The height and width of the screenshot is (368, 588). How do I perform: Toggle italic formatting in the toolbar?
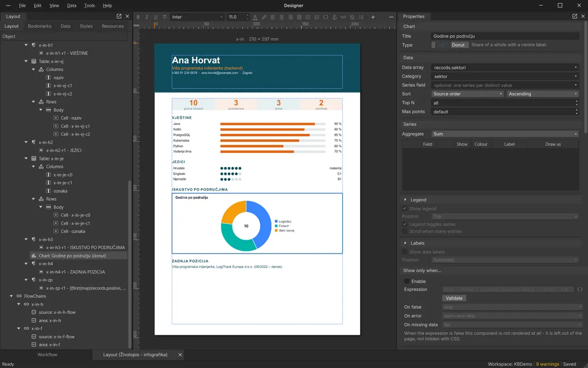146,17
